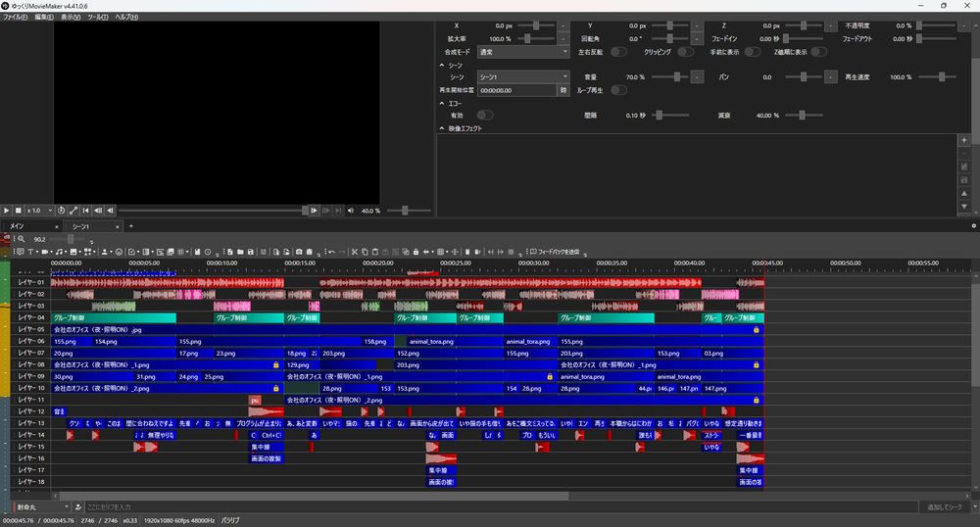Collapse the 映像エフェクト section

click(x=442, y=128)
